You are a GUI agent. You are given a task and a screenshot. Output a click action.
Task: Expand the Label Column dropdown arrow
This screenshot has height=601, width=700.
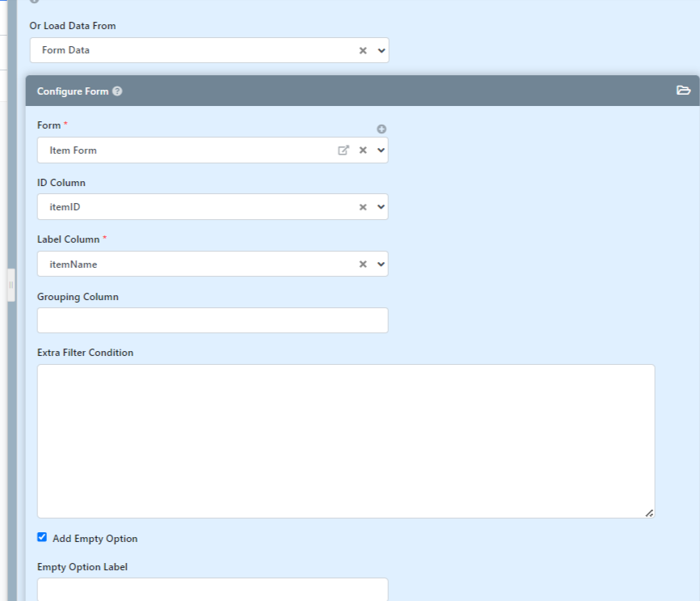tap(381, 264)
